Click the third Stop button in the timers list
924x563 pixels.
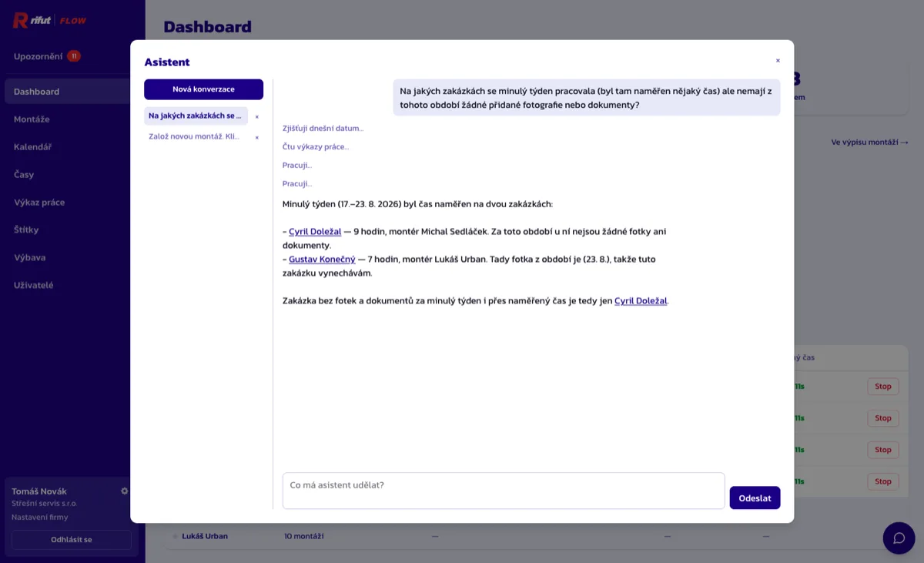pos(883,450)
